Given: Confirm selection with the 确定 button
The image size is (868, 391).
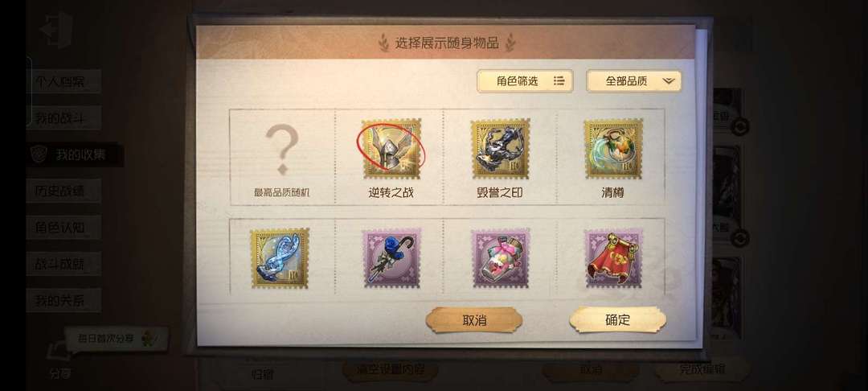Looking at the screenshot, I should click(617, 319).
